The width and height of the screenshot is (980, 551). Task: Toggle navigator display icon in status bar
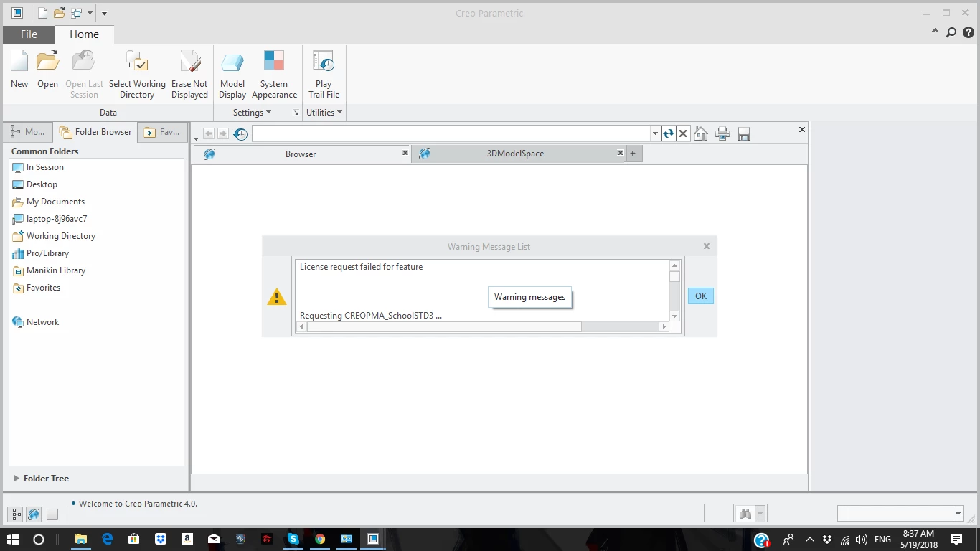point(15,514)
